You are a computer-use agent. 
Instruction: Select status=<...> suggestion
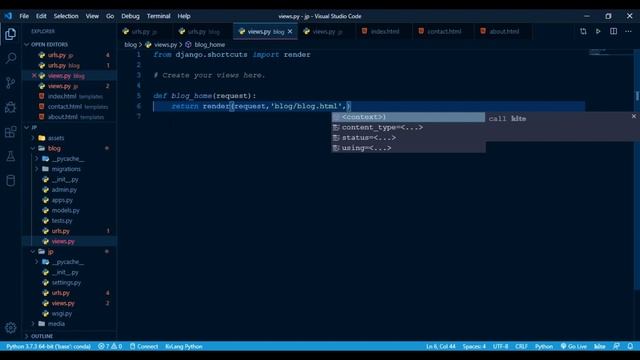[x=408, y=138]
